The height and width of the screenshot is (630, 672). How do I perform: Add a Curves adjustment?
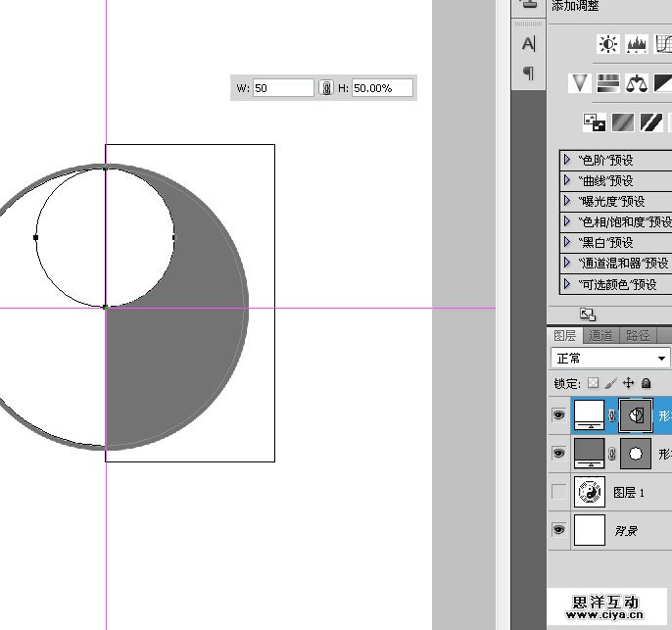(x=663, y=44)
